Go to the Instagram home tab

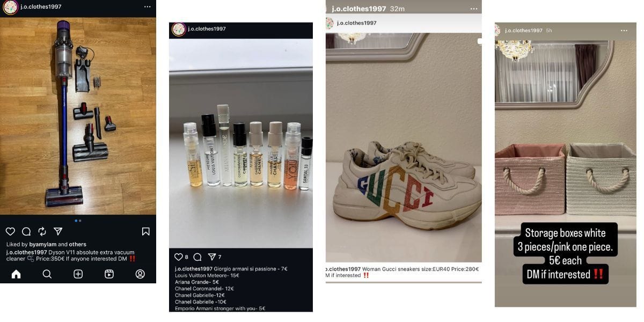click(16, 274)
